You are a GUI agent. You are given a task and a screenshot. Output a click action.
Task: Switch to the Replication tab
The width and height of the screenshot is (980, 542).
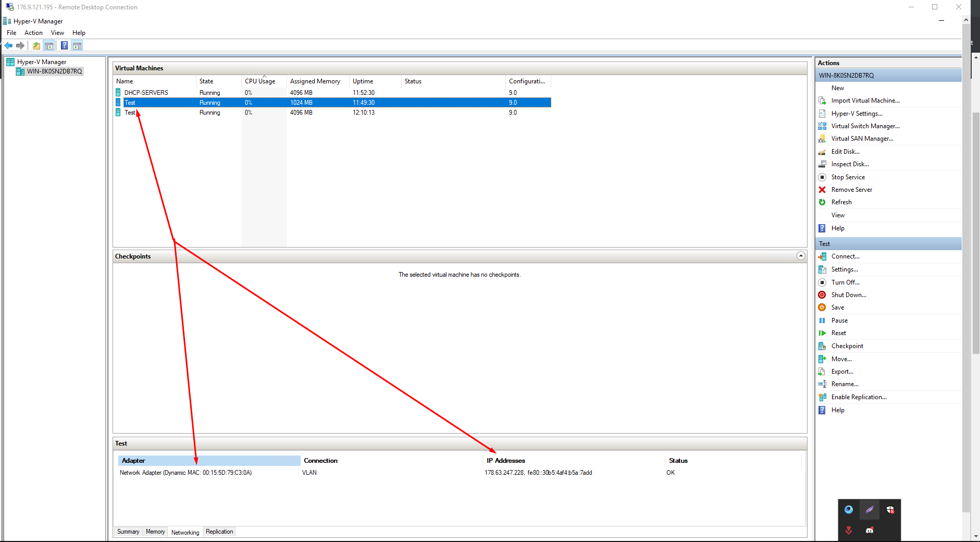tap(219, 531)
